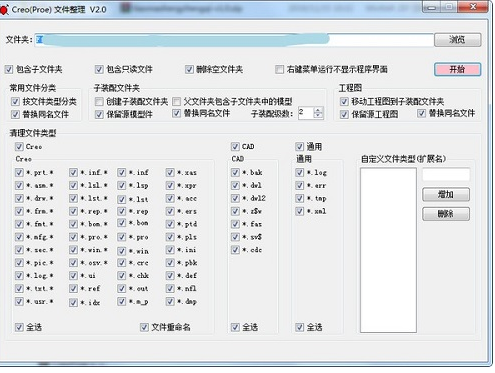The image size is (495, 373).
Task: Toggle the *.bom.* checkbox
Action: pyautogui.click(x=73, y=224)
